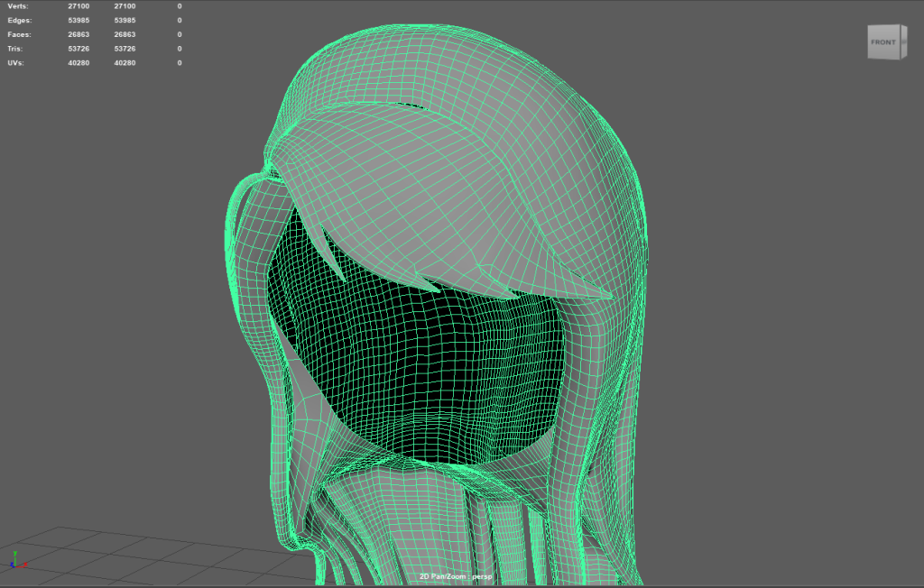Click the UVs label in the poly count HUD

pyautogui.click(x=17, y=63)
